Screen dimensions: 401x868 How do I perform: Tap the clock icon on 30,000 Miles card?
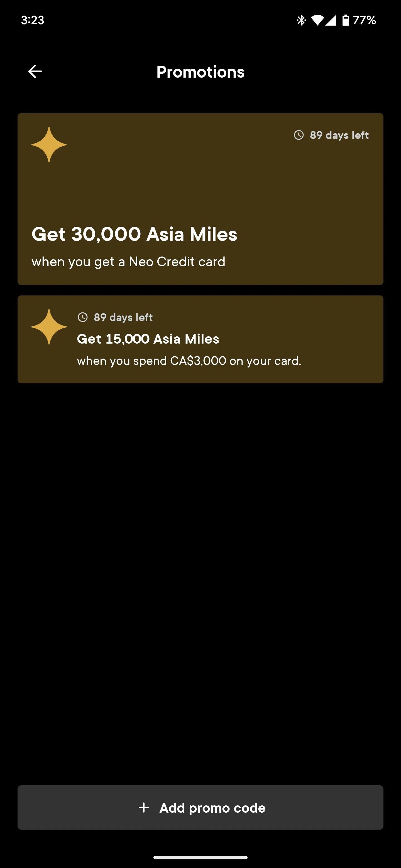tap(299, 135)
